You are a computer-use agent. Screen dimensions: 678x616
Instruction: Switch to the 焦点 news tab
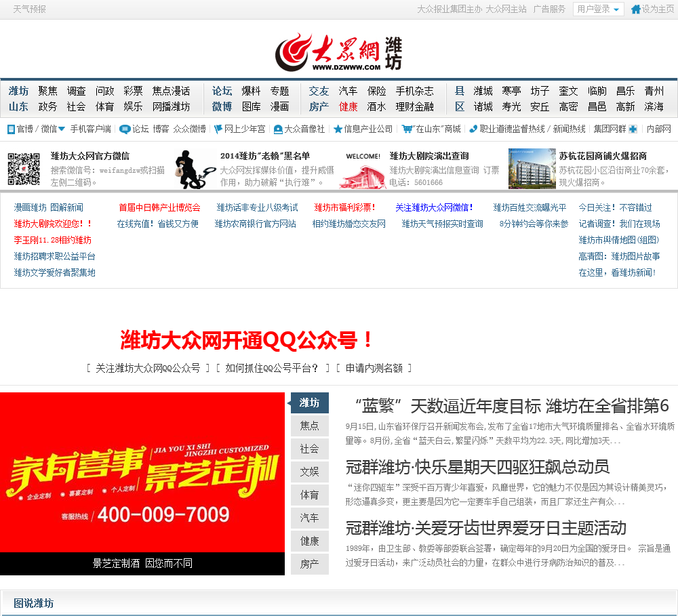click(310, 426)
